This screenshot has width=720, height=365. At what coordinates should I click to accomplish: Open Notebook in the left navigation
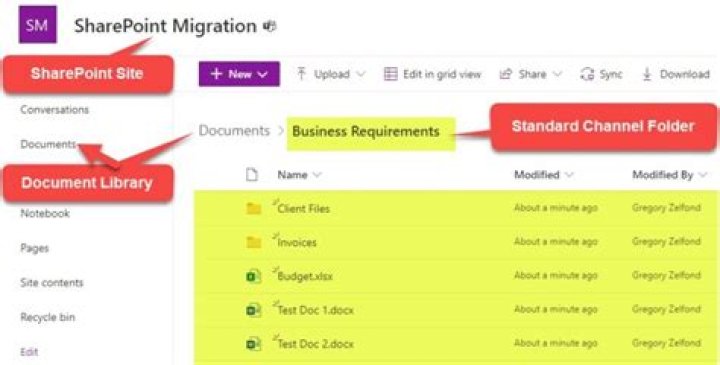click(x=45, y=213)
